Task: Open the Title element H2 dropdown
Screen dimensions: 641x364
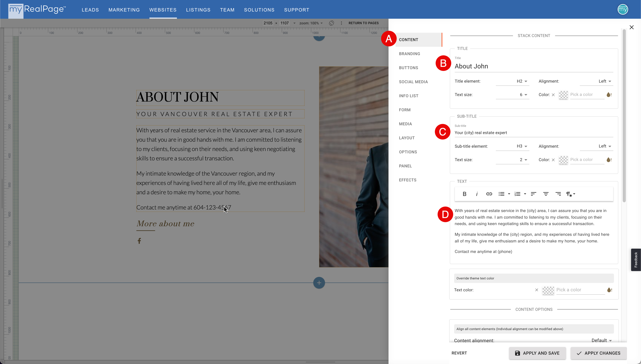Action: (x=512, y=81)
